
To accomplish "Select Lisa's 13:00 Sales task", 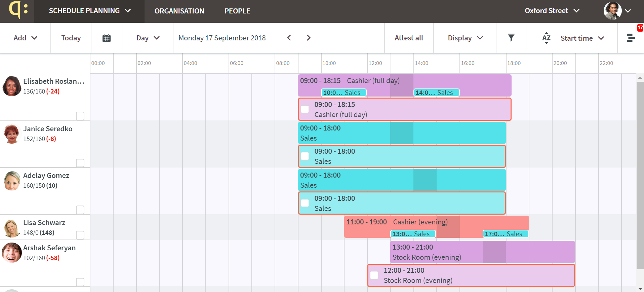I will 413,234.
